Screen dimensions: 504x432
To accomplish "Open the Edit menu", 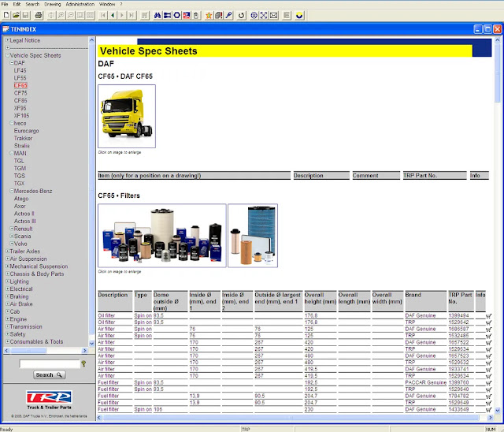I will (x=17, y=4).
